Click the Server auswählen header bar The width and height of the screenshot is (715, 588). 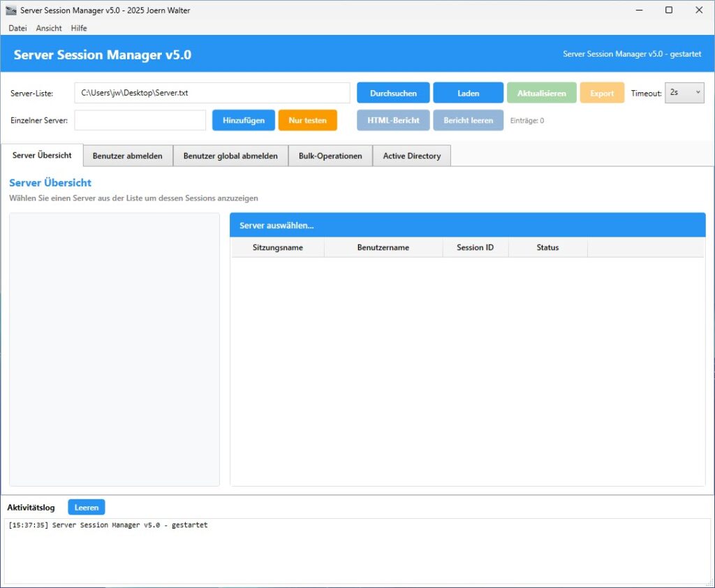click(466, 224)
